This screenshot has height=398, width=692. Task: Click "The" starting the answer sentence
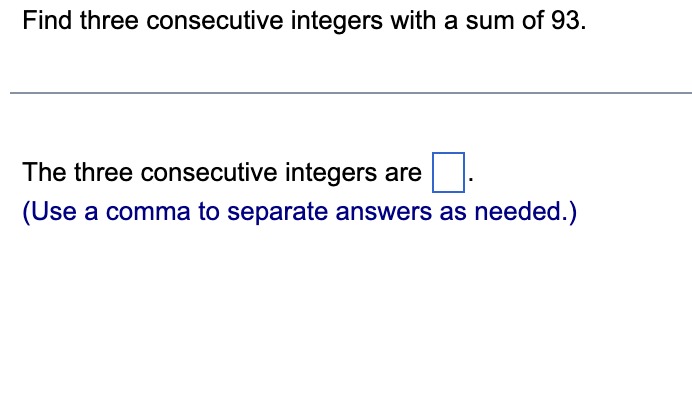tap(44, 172)
